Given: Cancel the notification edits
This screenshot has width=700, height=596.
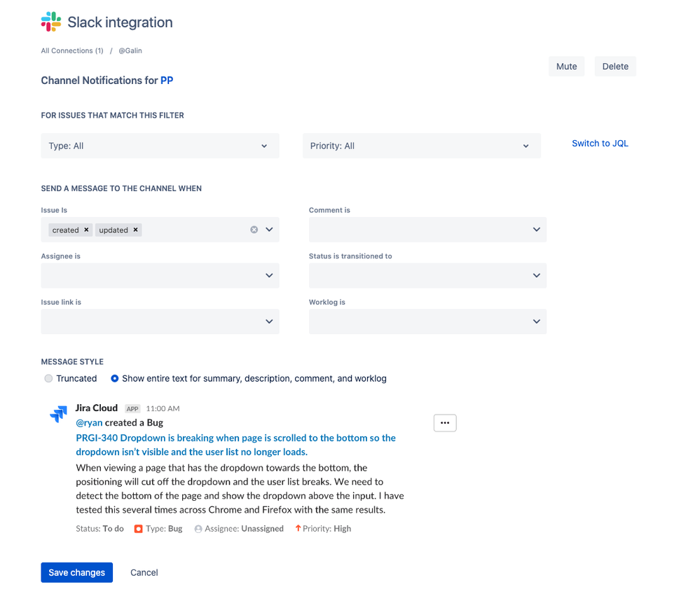Looking at the screenshot, I should [x=144, y=572].
